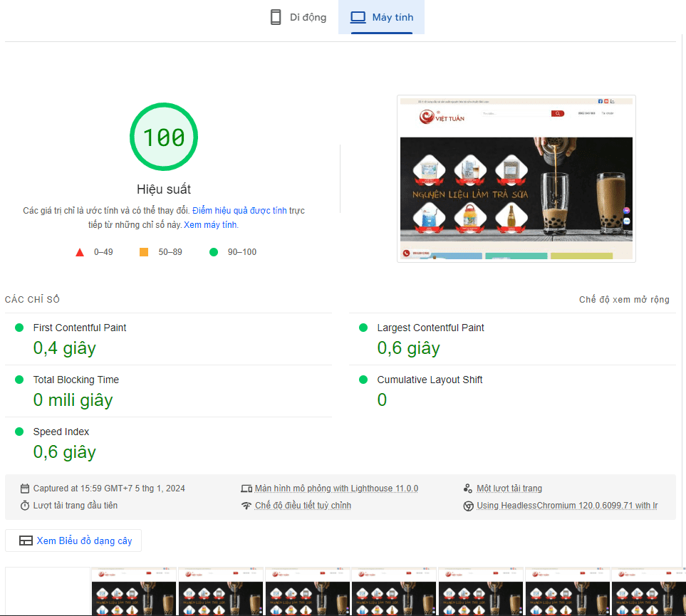Select the Máy tính tab

[382, 17]
